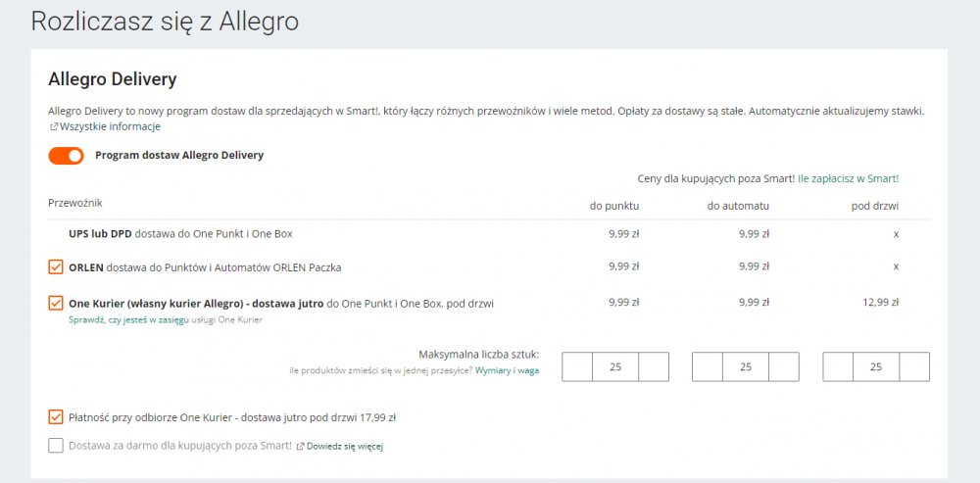The height and width of the screenshot is (483, 980).
Task: Click external-link icon beside Dowiedz się więcej
Action: click(301, 446)
